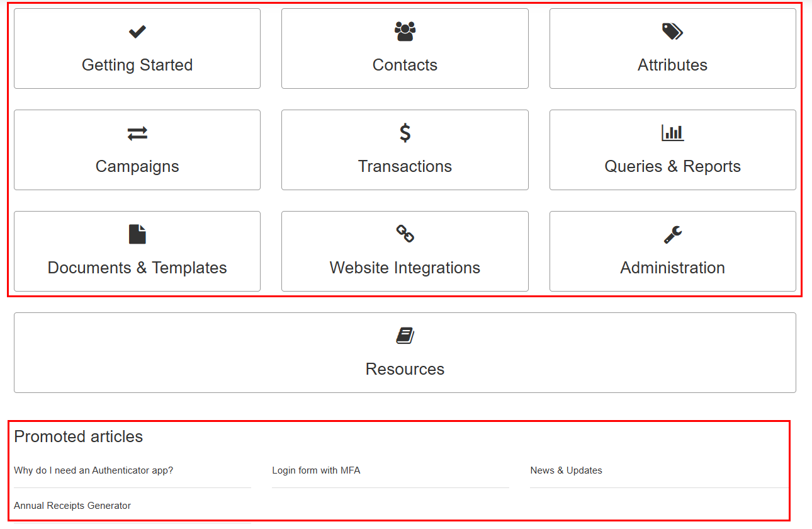Image resolution: width=812 pixels, height=529 pixels.
Task: Click the file icon above Documents & Templates
Action: click(137, 234)
